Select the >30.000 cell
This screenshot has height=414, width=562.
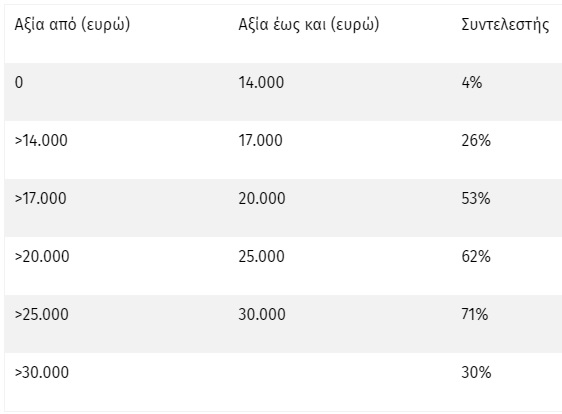point(42,372)
